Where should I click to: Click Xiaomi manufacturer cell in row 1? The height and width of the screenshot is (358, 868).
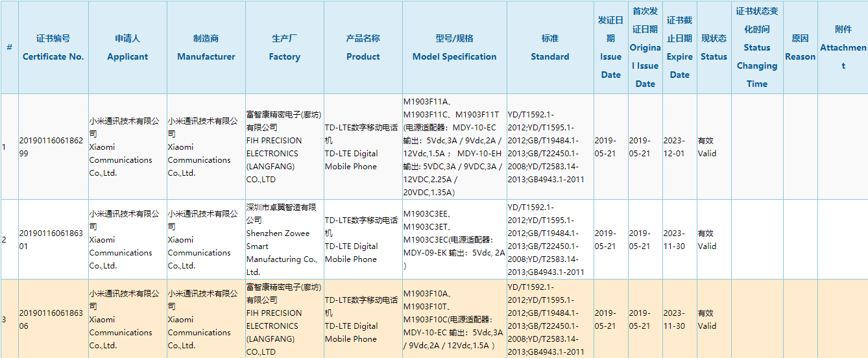pyautogui.click(x=206, y=147)
